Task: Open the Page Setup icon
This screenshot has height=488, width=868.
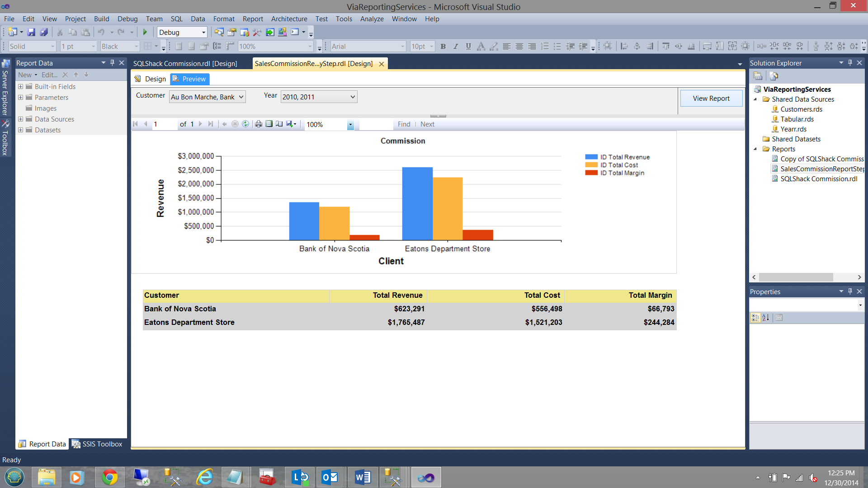Action: pos(279,124)
